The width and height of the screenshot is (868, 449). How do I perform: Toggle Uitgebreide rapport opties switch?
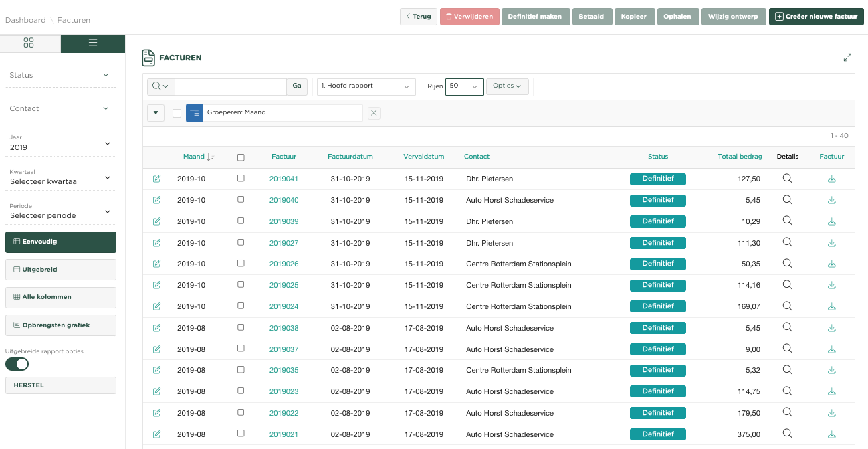[x=17, y=364]
